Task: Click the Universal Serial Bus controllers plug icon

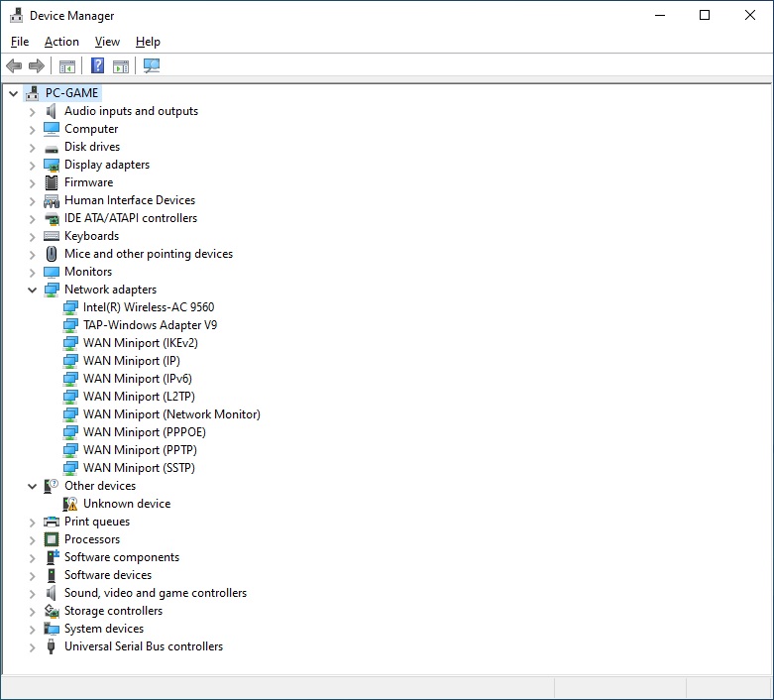Action: click(51, 646)
